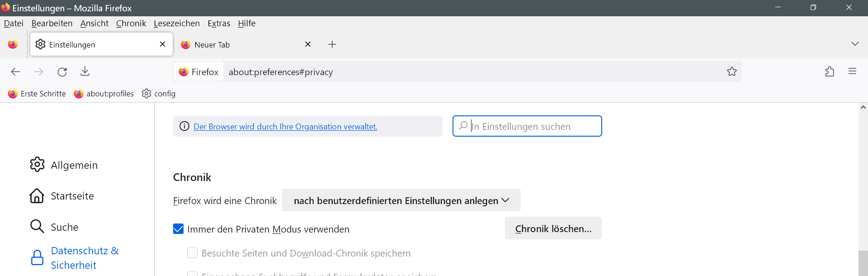Viewport: 868px width, 276px height.
Task: Open Allgemein settings category
Action: 74,165
